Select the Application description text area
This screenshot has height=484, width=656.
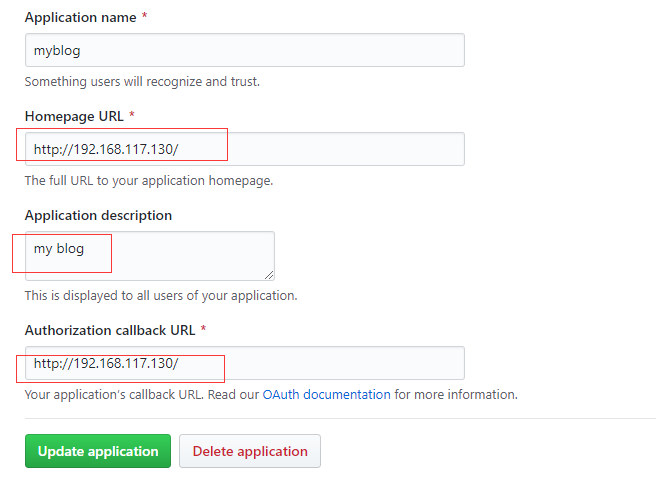pos(150,256)
